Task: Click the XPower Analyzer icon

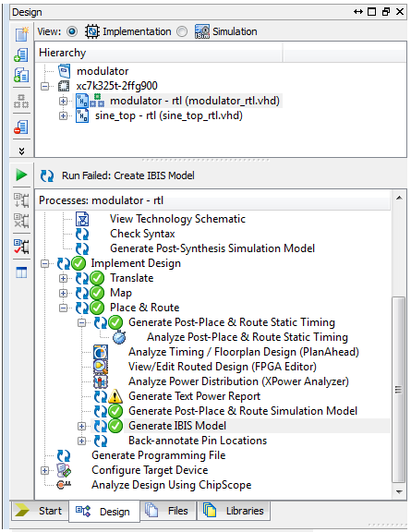Action: [101, 381]
